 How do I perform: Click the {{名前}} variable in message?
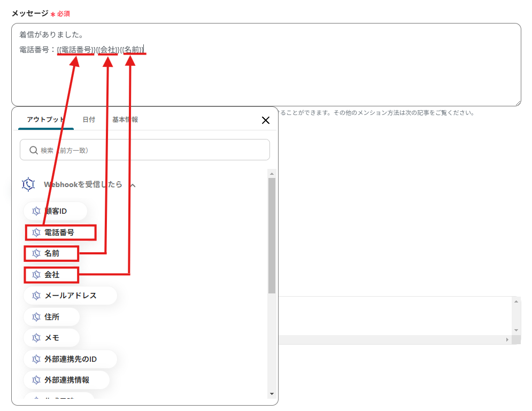pos(132,50)
